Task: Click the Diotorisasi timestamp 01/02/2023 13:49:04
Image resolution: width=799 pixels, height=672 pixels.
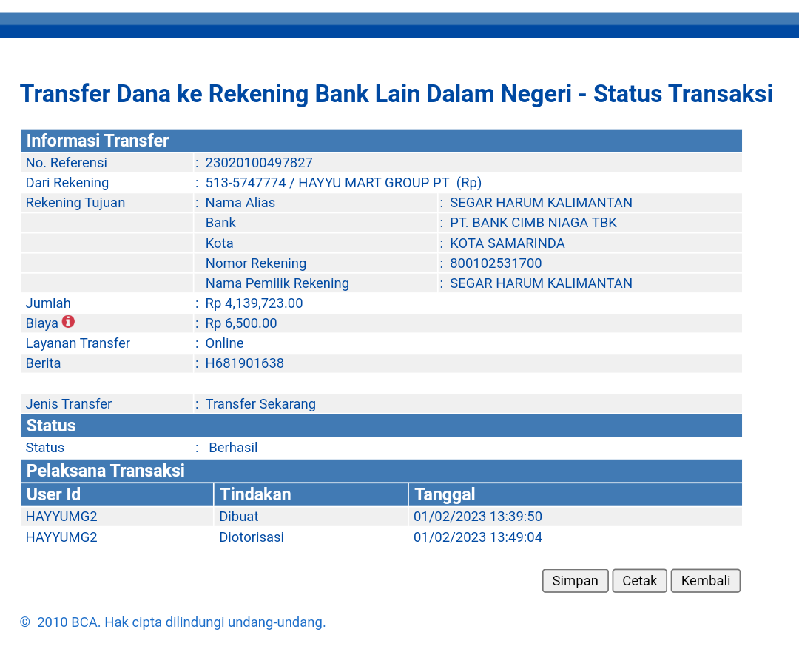Action: tap(478, 537)
